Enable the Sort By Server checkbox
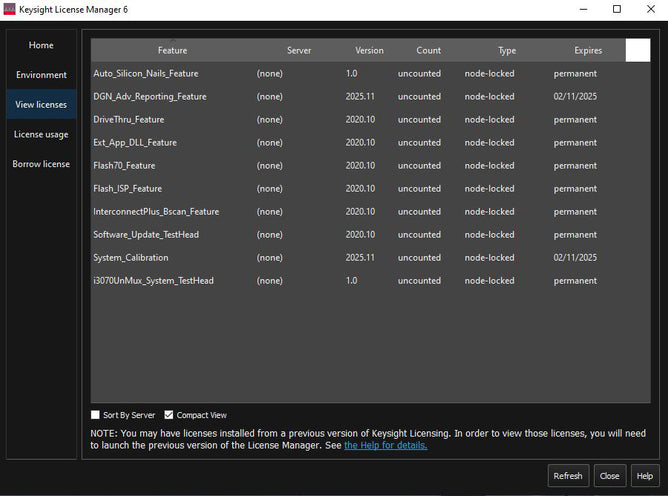Screen dimensions: 668x496 95,415
